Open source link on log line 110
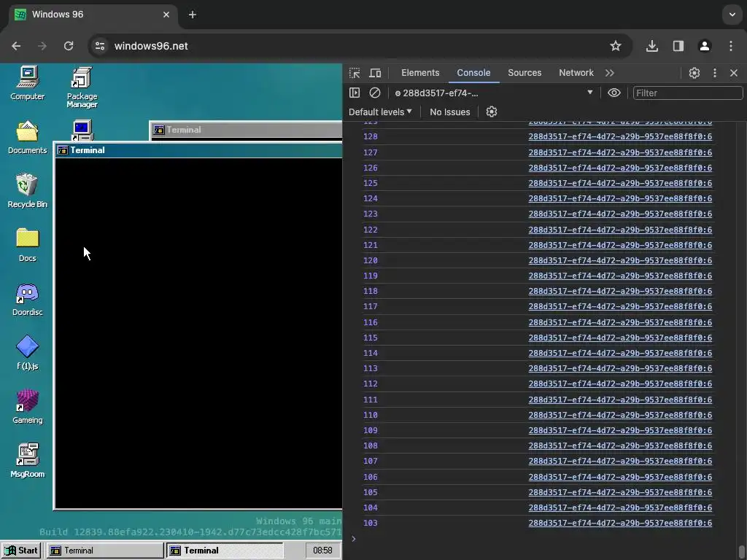The image size is (747, 560). coord(620,415)
